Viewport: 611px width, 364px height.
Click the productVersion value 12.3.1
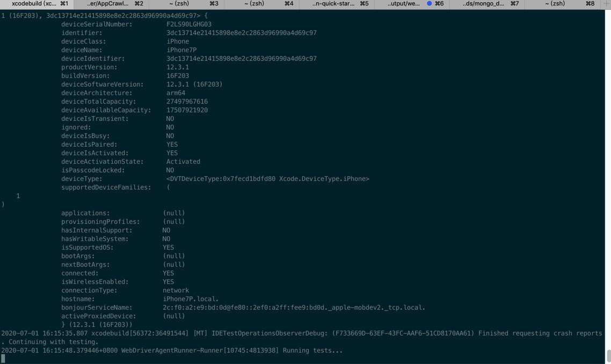pyautogui.click(x=178, y=67)
